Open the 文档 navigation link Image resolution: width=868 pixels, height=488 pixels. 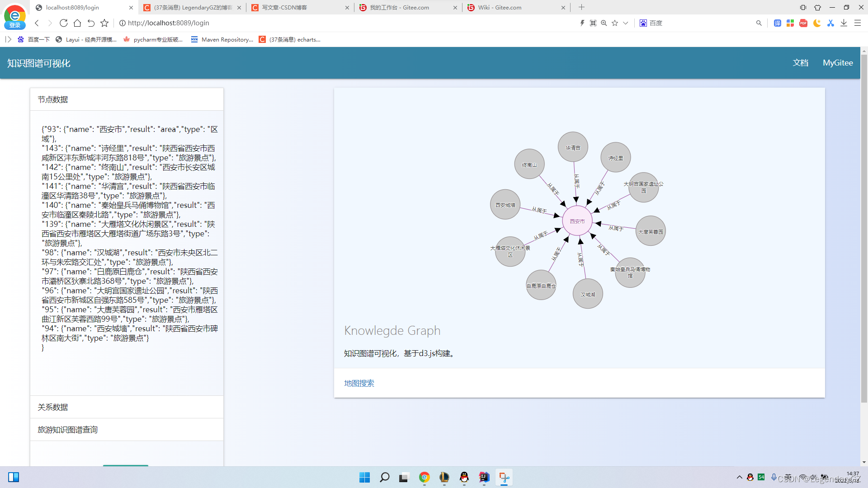pyautogui.click(x=800, y=63)
